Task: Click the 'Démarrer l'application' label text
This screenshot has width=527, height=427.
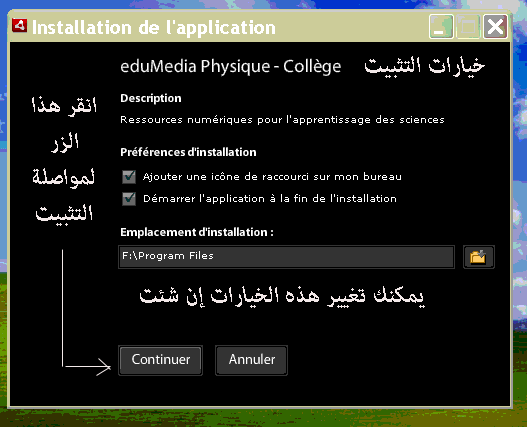Action: tap(270, 199)
